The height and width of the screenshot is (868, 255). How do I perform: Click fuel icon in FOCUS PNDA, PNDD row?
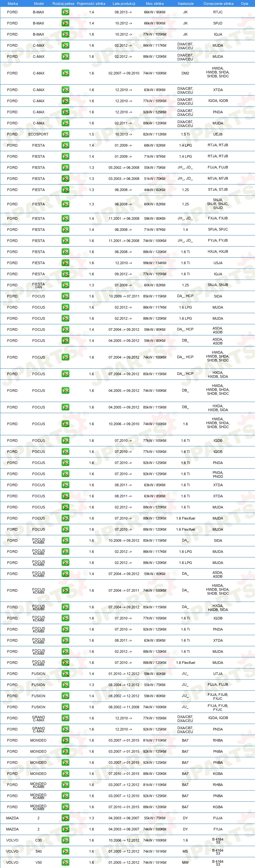click(x=65, y=474)
